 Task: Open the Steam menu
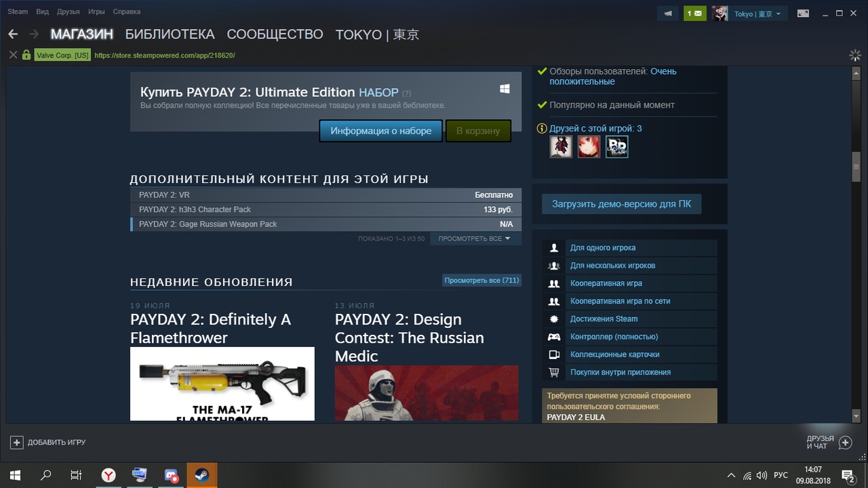pos(18,12)
